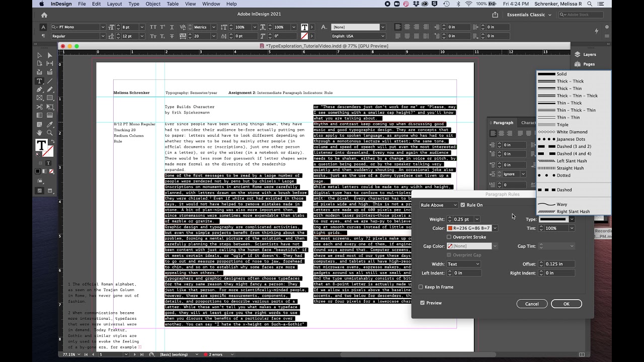Click the stroke None swatch in toolbox

[48, 151]
